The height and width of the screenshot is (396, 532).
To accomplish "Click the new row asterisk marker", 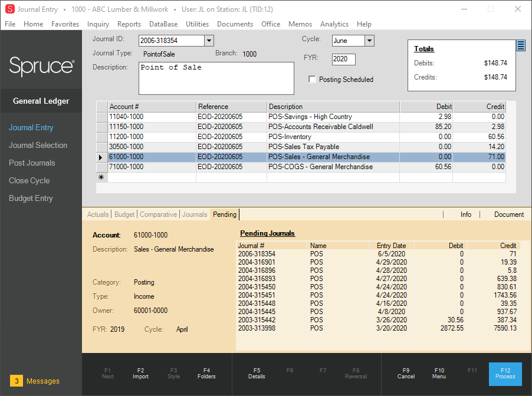I will click(101, 177).
